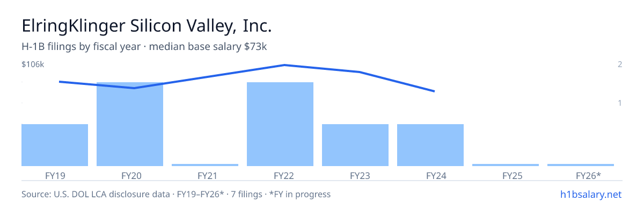Click the right axis value 2

click(620, 64)
